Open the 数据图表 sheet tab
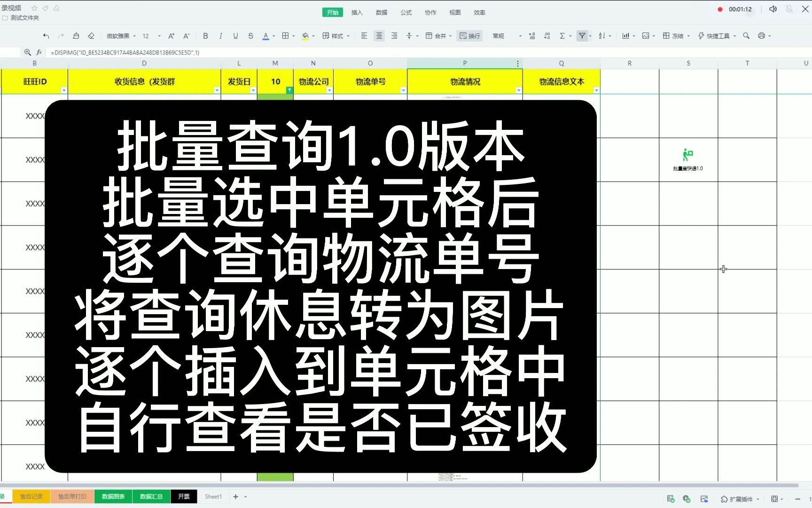 tap(113, 497)
